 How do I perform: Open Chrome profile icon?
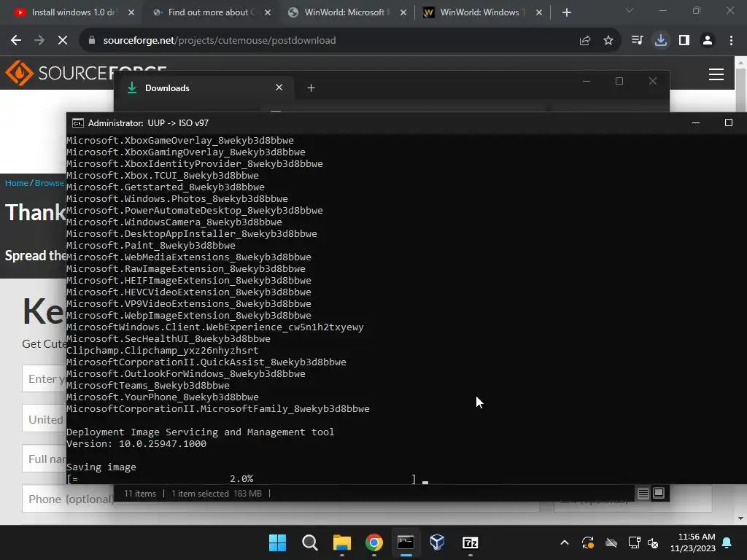pos(708,41)
